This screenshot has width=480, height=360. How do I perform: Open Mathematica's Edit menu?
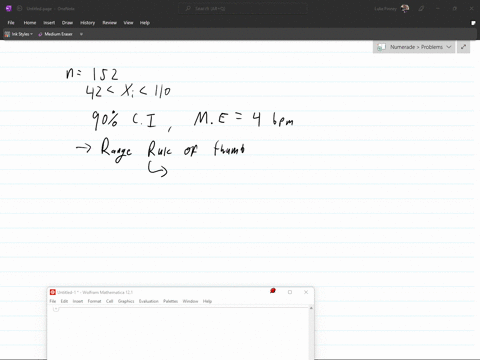pos(64,301)
